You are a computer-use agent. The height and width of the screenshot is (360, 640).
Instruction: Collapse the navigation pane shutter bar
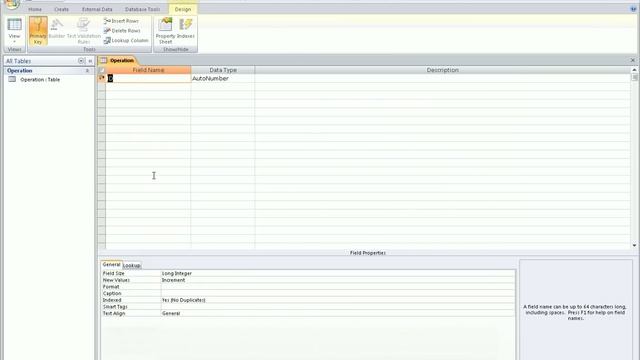click(90, 61)
